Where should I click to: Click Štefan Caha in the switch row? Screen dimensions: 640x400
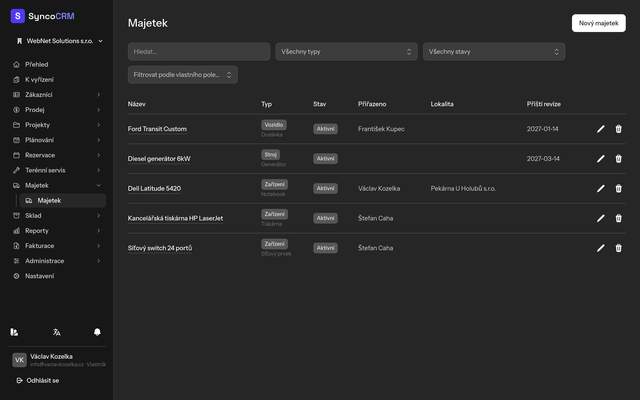(376, 248)
